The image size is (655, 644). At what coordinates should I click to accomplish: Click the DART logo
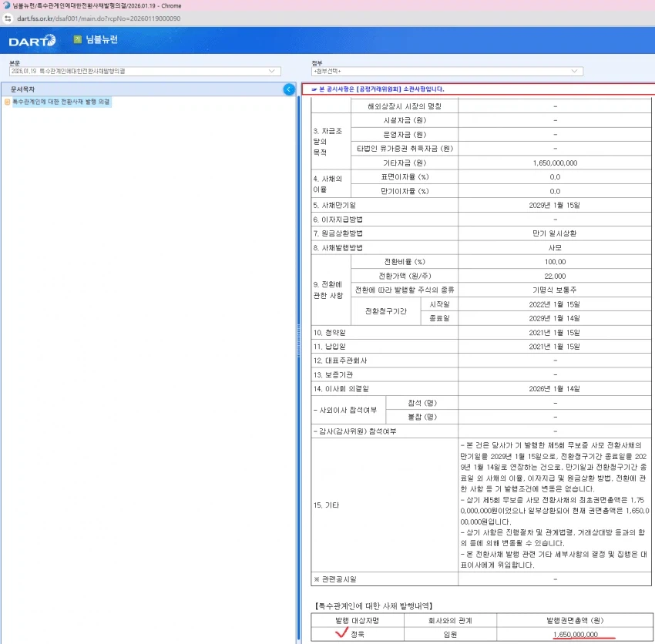[32, 41]
